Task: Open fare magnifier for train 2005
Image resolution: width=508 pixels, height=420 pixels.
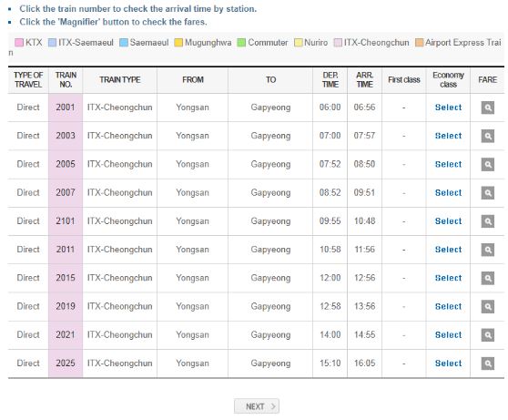Action: pyautogui.click(x=488, y=164)
